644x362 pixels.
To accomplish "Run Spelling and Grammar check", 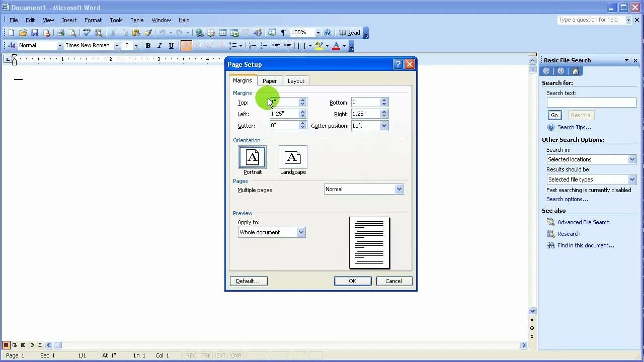I will point(87,33).
